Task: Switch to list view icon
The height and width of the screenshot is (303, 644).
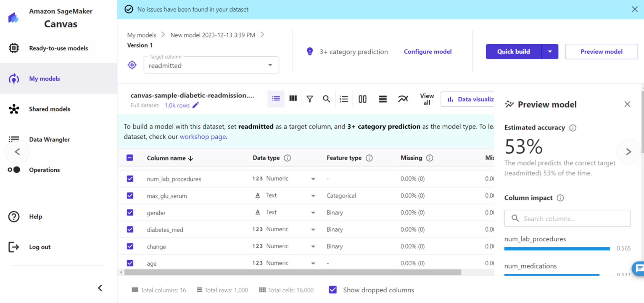Action: 276,98
